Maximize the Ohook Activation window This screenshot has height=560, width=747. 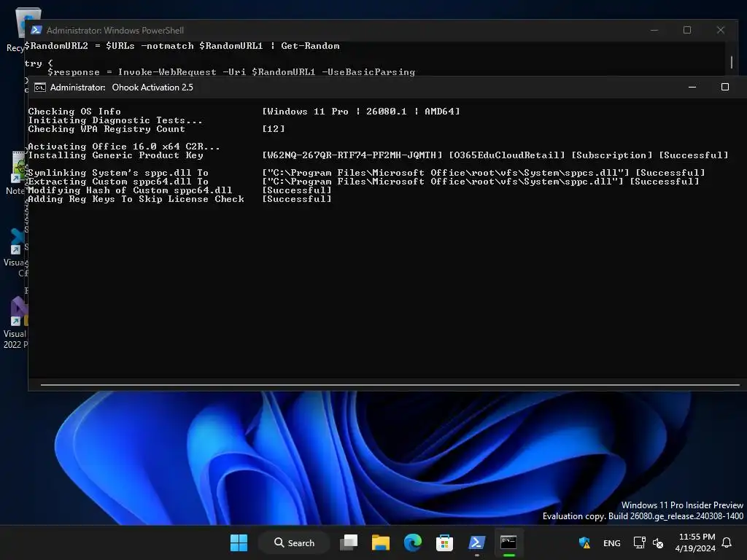tap(724, 87)
